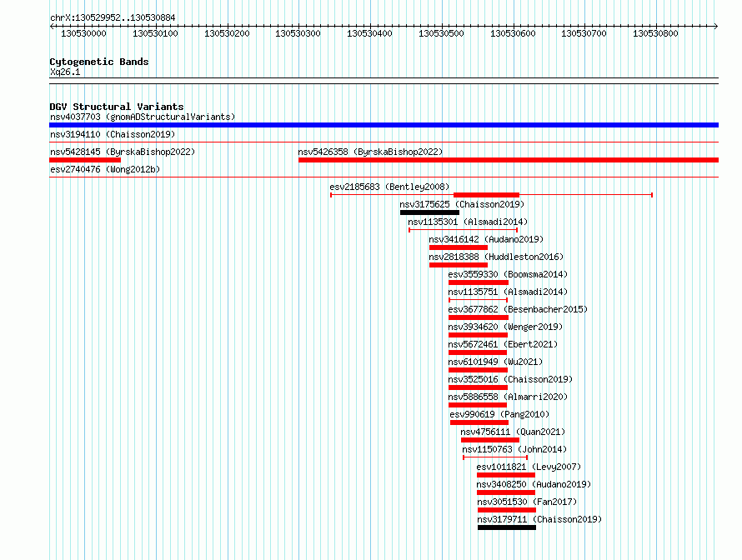
Task: Select the thick red esv2185683 bar
Action: pos(486,195)
